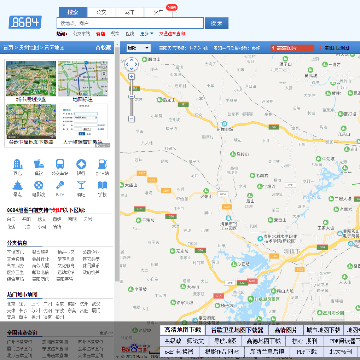Click the blue search button
Viewport: 360px width, 360px height.
[x=217, y=23]
